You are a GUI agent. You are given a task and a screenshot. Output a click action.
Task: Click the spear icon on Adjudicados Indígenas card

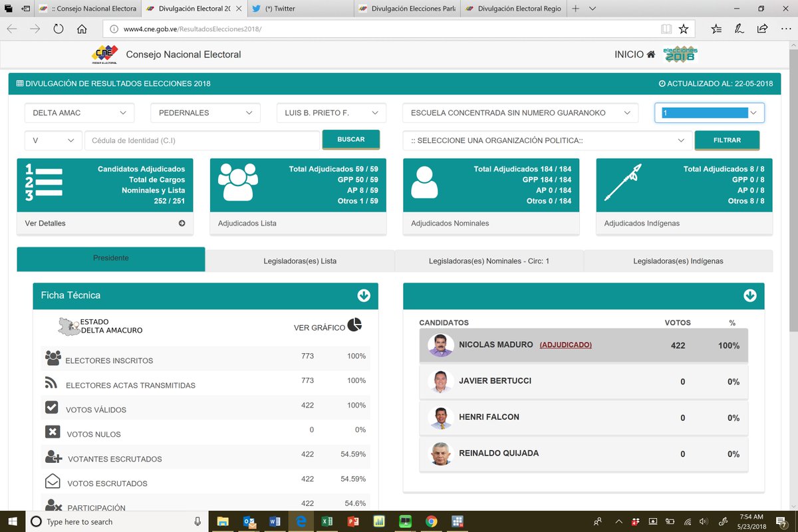click(x=622, y=182)
